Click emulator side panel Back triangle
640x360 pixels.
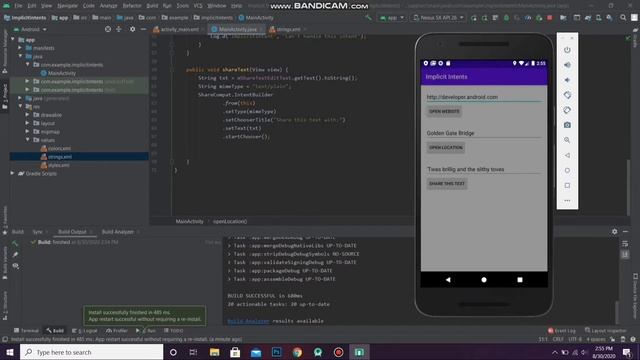(567, 156)
